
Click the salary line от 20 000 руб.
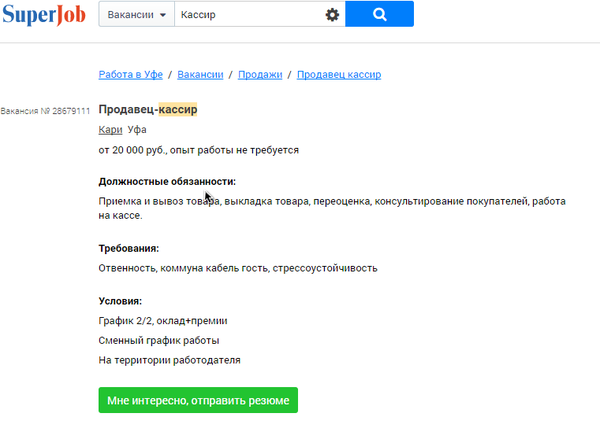click(198, 150)
